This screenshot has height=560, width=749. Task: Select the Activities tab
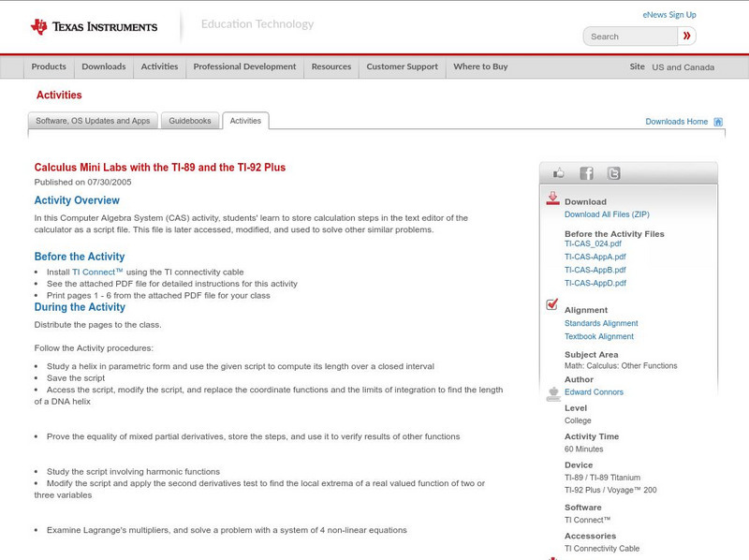245,121
